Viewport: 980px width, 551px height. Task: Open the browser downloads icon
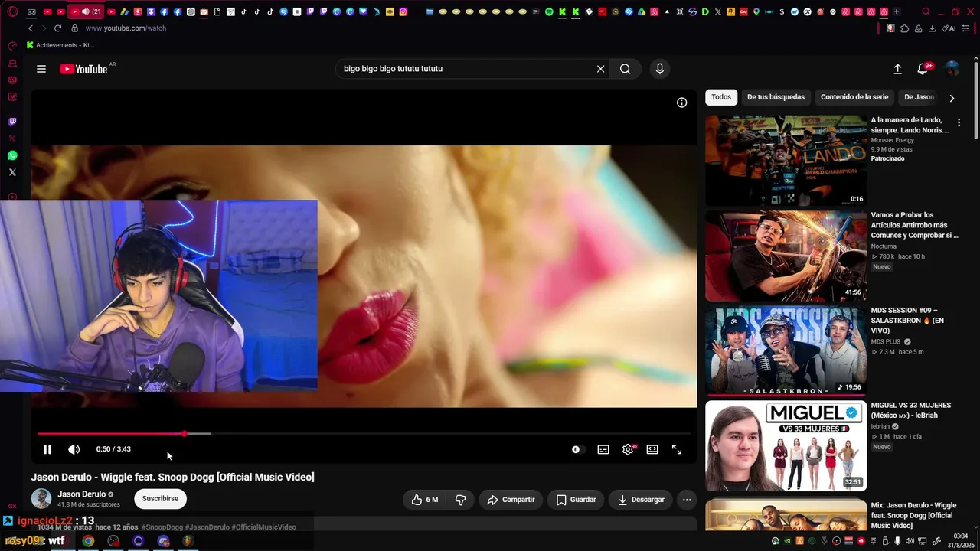pyautogui.click(x=932, y=28)
